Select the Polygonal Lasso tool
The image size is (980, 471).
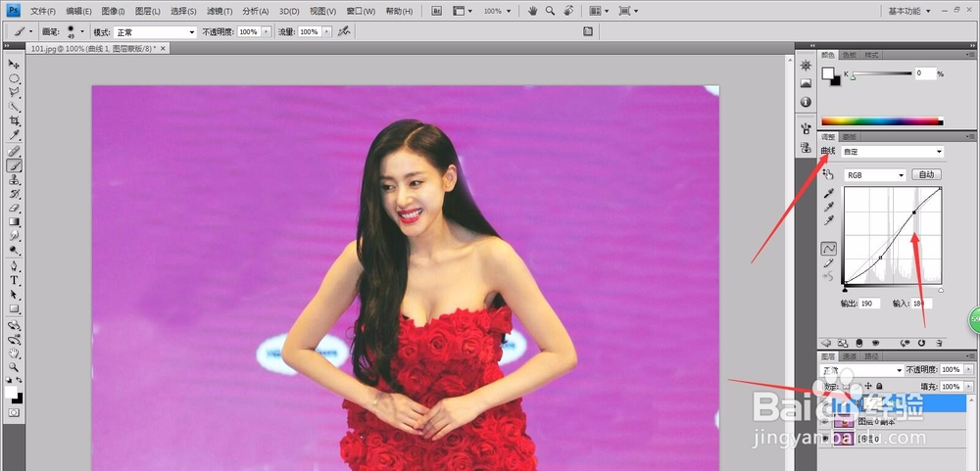(x=14, y=92)
